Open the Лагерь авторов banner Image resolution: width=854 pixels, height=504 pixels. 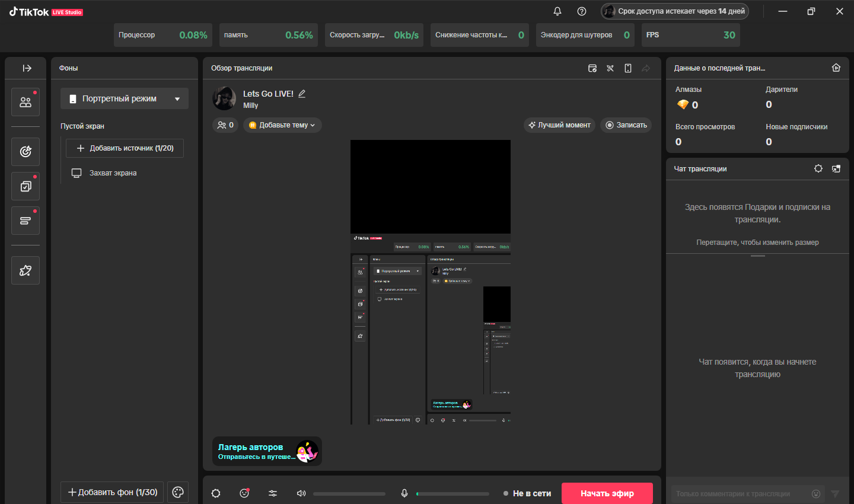click(267, 452)
